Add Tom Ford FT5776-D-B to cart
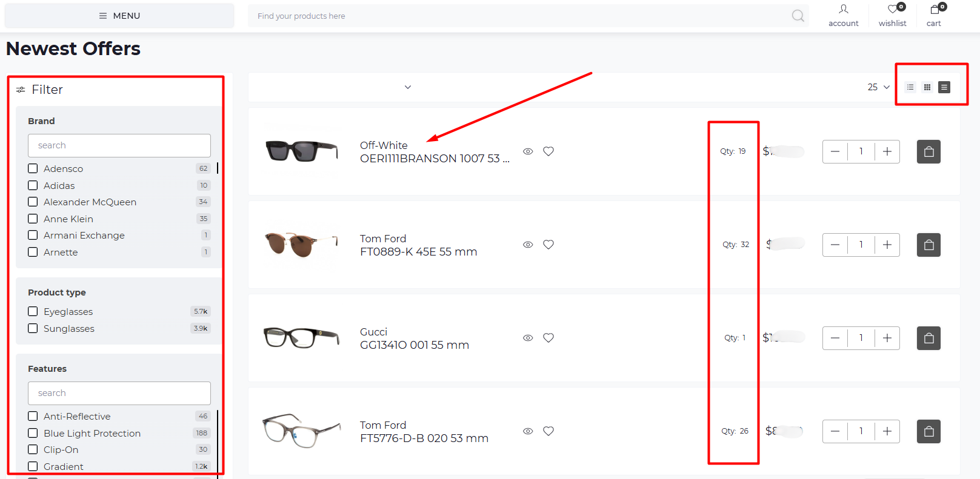This screenshot has height=479, width=980. [928, 431]
